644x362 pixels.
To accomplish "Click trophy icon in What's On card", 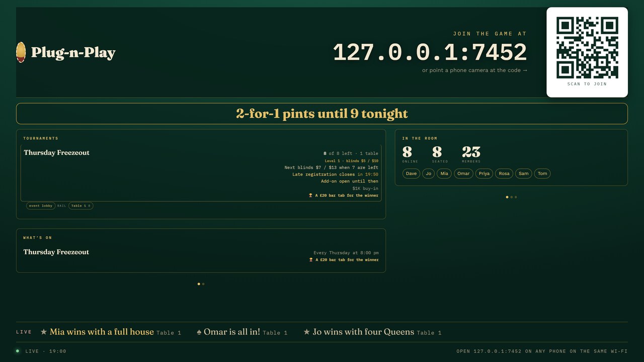I will pos(310,260).
